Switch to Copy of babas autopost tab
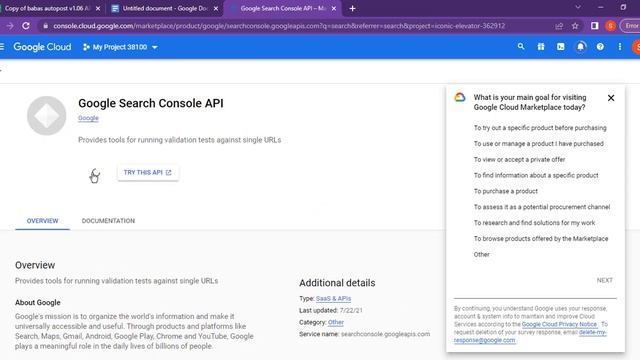The width and height of the screenshot is (640, 360). (47, 8)
